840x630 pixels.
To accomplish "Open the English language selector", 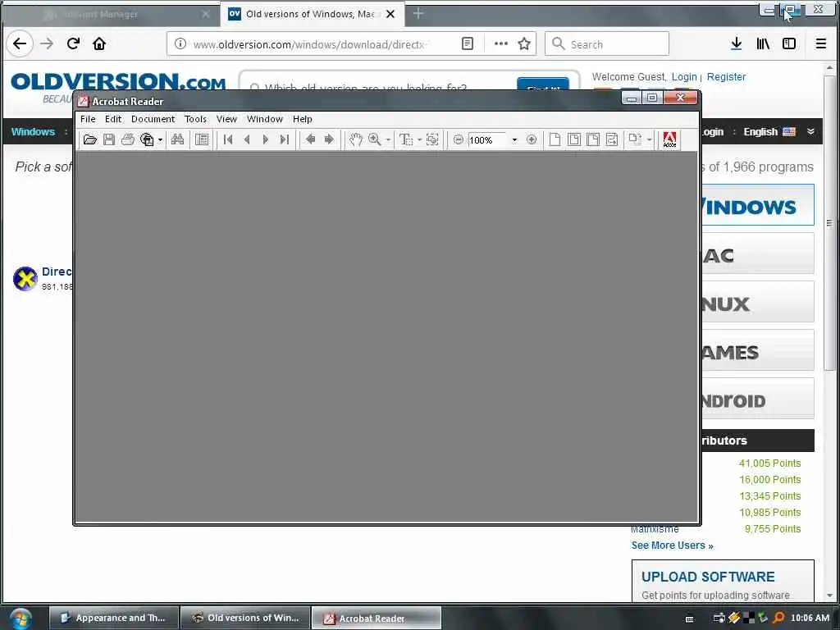I will [769, 132].
